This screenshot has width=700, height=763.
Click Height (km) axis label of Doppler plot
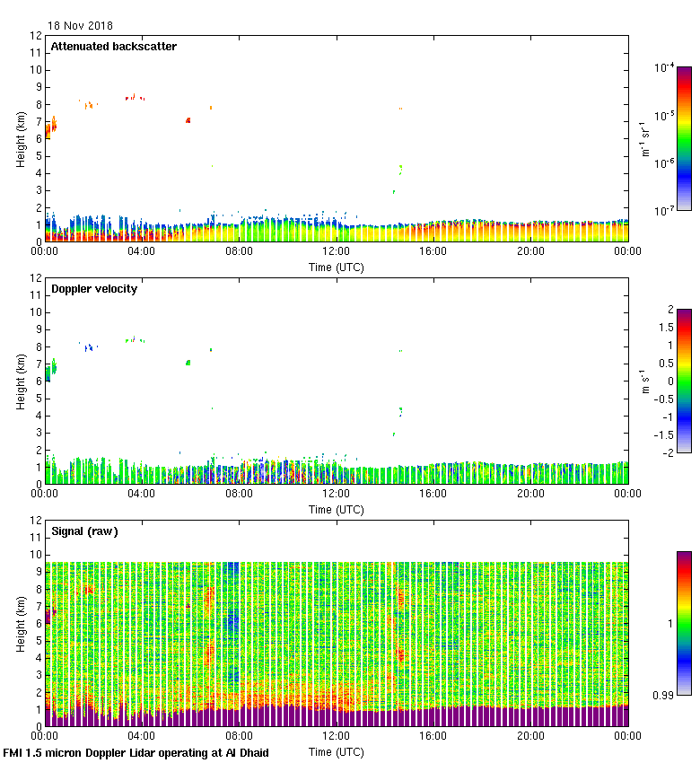[21, 381]
